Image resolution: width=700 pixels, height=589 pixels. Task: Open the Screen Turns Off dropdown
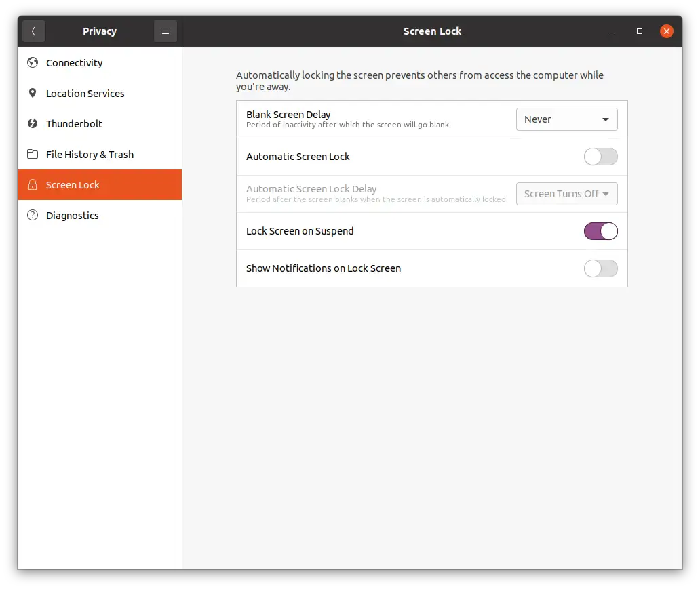click(x=566, y=194)
